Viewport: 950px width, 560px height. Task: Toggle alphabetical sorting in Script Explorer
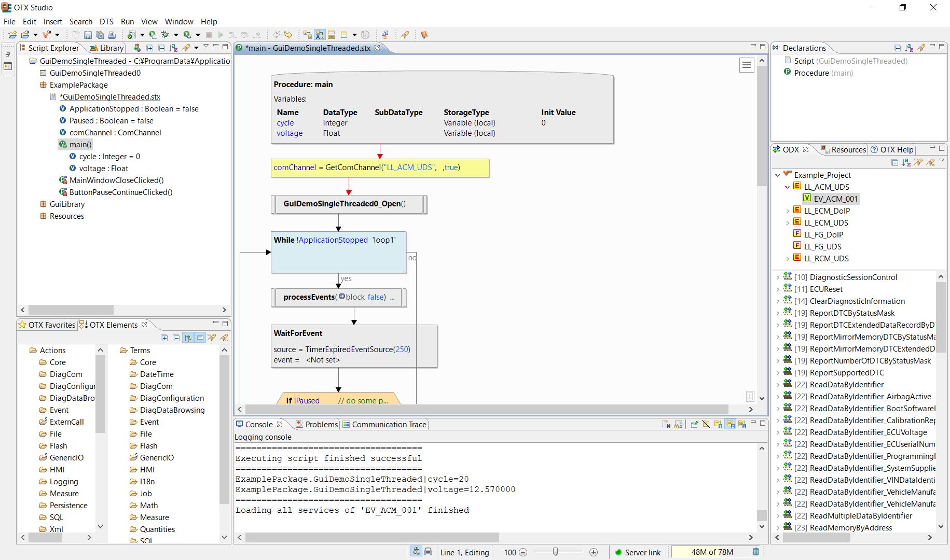(x=173, y=48)
